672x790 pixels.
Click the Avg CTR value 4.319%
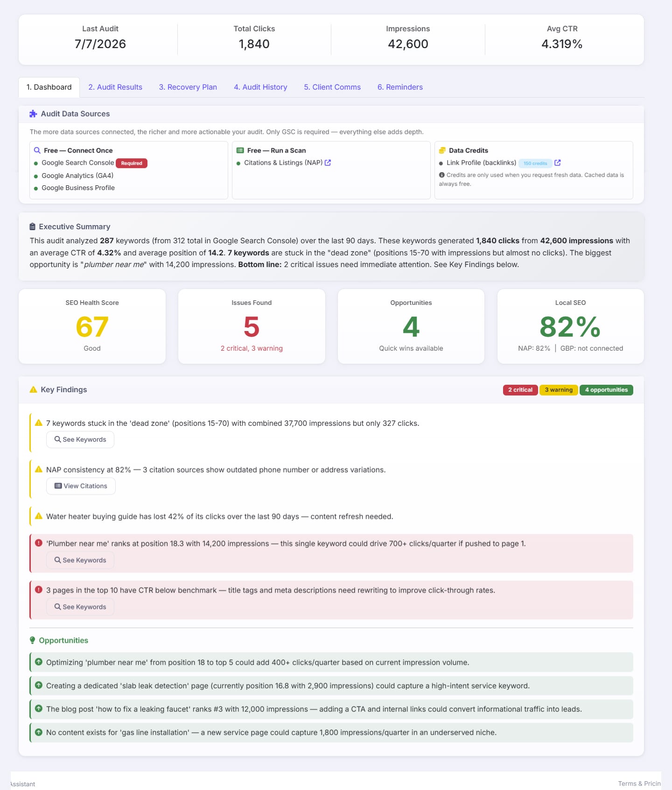pyautogui.click(x=562, y=44)
